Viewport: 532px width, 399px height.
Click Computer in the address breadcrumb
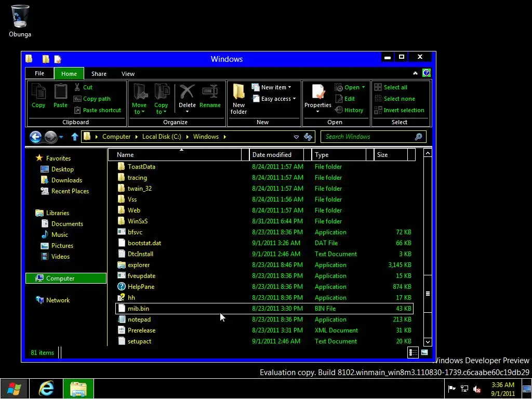tap(116, 137)
